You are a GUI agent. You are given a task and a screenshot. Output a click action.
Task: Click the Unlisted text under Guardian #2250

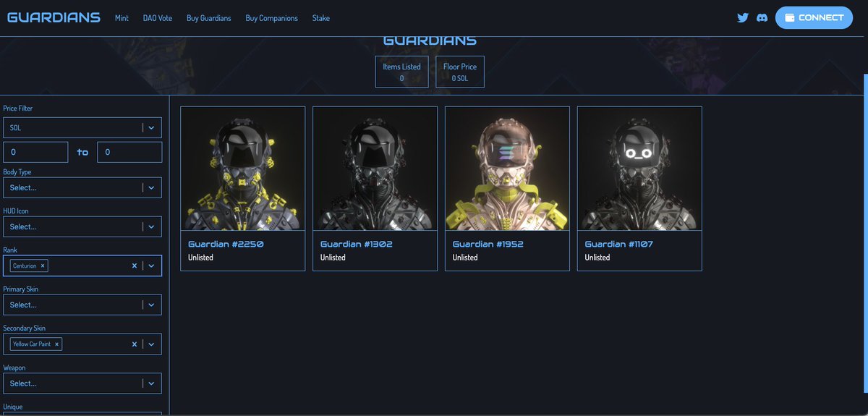click(200, 258)
